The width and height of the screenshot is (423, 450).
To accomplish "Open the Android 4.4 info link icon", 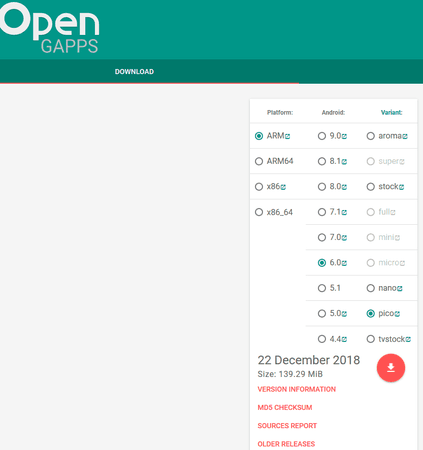I will [344, 339].
